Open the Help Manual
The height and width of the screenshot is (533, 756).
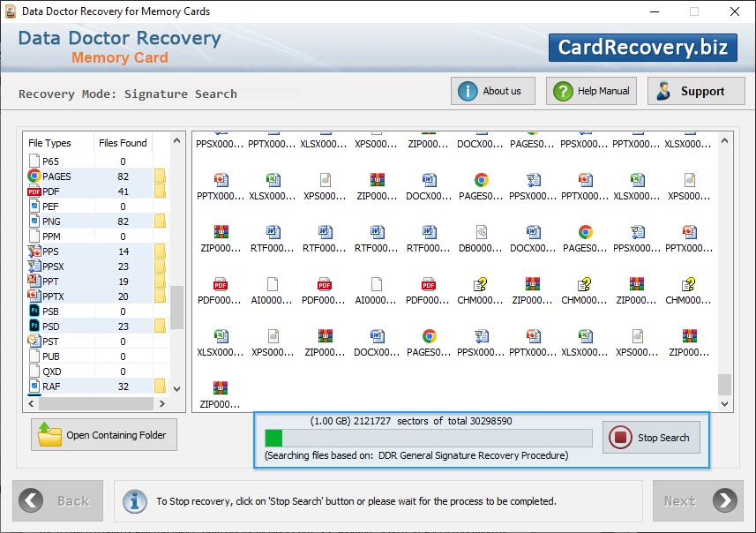(x=591, y=91)
